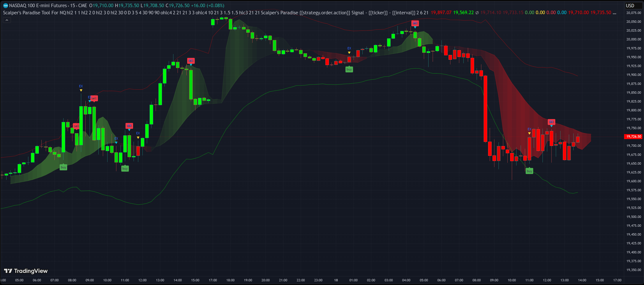Click the sell signal label near 04:30
Image resolution: width=644 pixels, height=285 pixels.
(x=415, y=23)
